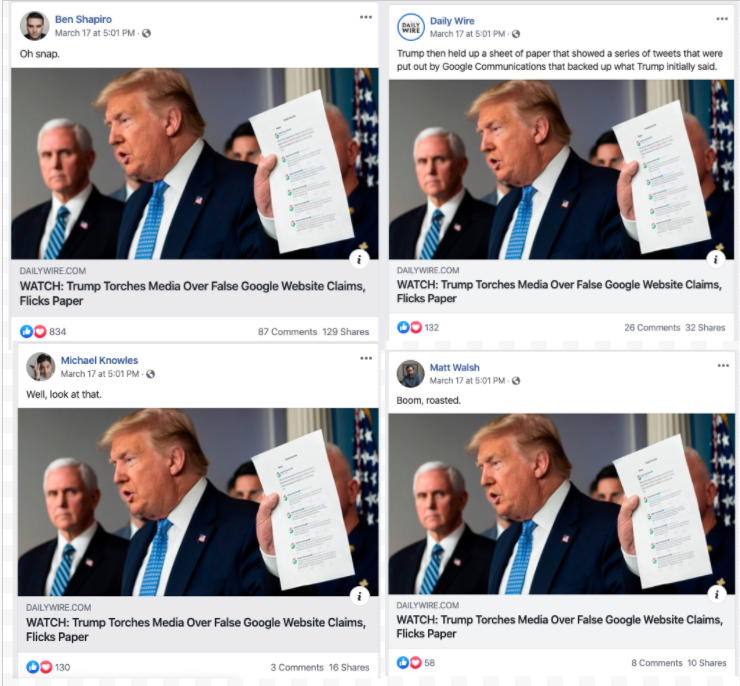740x686 pixels.
Task: Open the three-dot menu on Ben Shapiro's post
Action: pyautogui.click(x=366, y=17)
